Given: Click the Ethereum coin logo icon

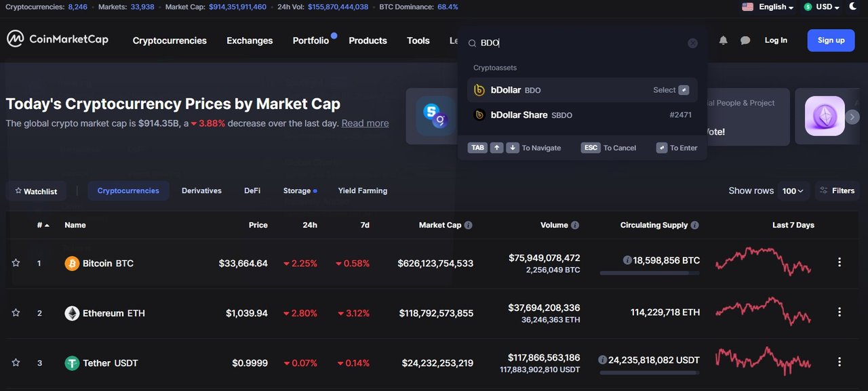Looking at the screenshot, I should (x=72, y=313).
